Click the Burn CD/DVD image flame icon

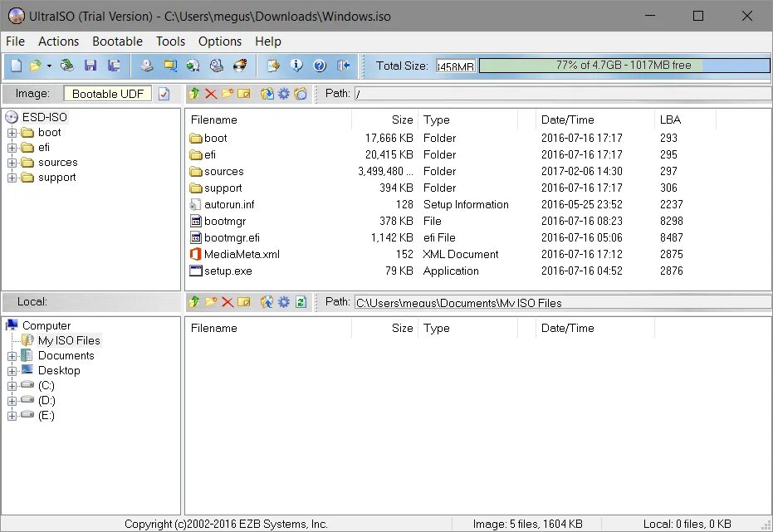pos(240,66)
